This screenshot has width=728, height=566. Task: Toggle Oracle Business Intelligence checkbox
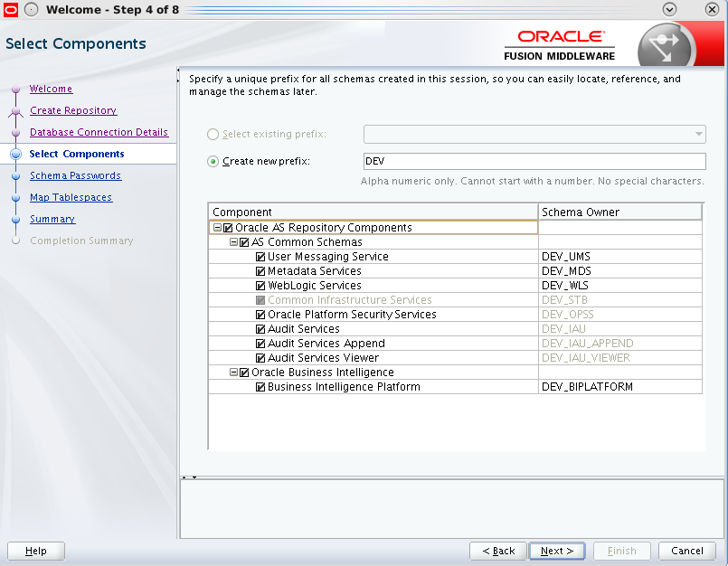244,373
